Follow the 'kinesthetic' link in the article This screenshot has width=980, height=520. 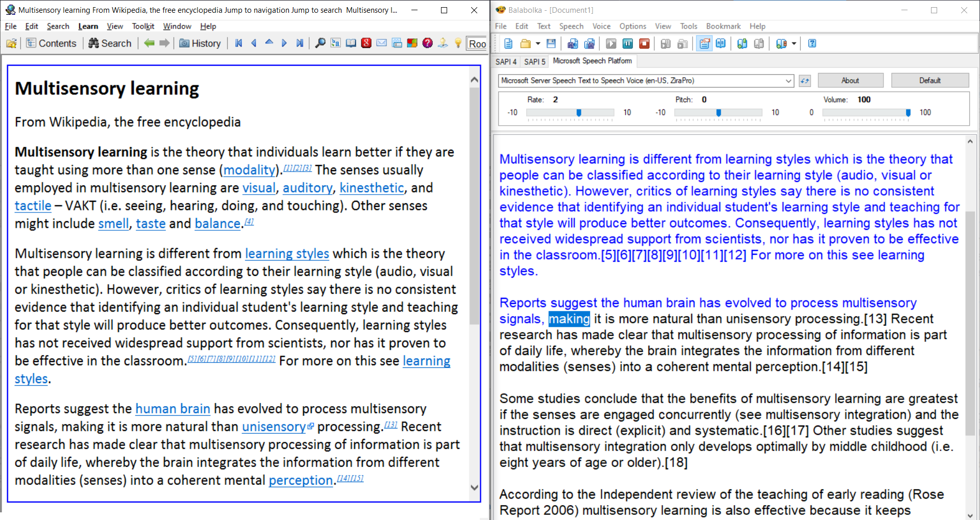pos(372,188)
